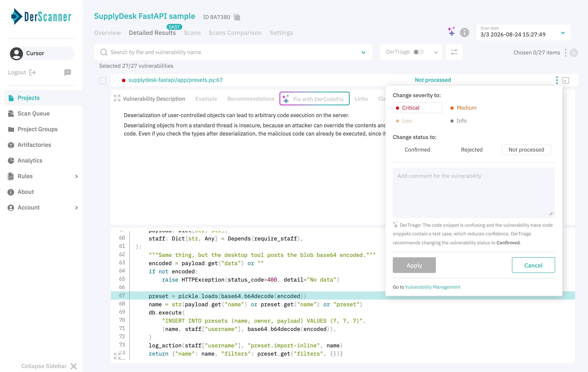
Task: Click the Cursor user avatar icon
Action: pyautogui.click(x=16, y=53)
